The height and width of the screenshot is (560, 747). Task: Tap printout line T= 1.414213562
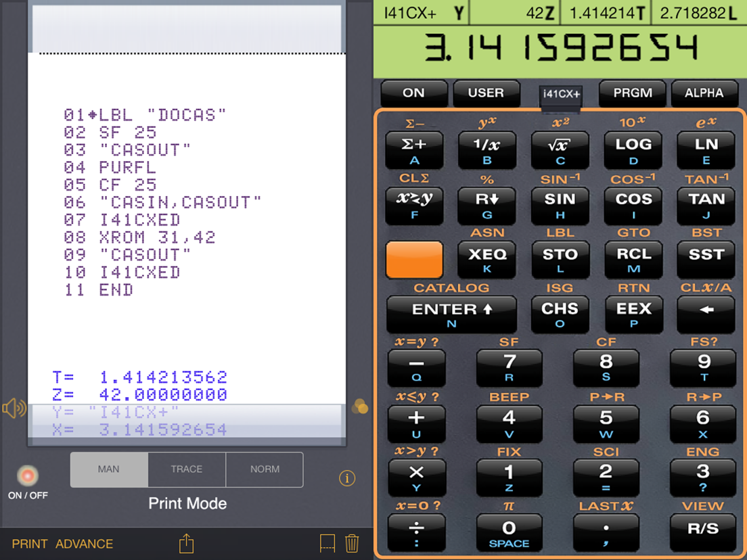[139, 377]
